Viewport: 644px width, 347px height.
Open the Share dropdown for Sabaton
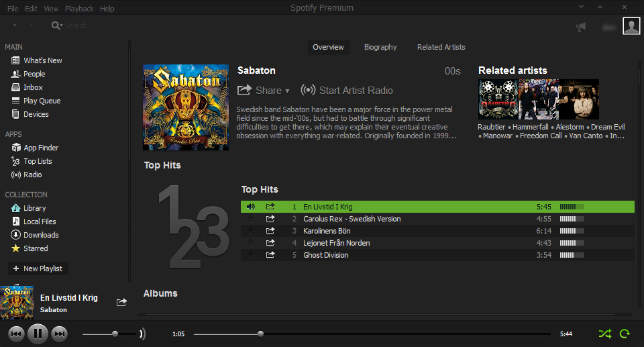pyautogui.click(x=264, y=91)
